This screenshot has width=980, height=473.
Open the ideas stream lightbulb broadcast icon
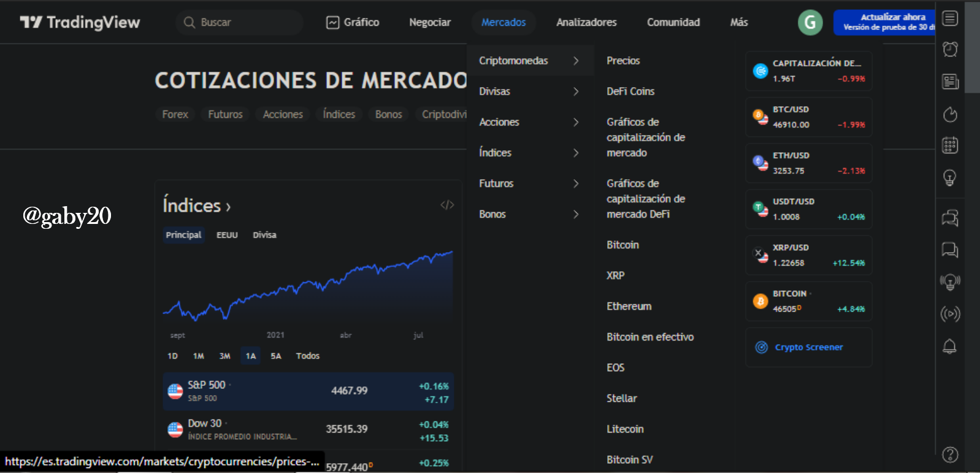(950, 282)
